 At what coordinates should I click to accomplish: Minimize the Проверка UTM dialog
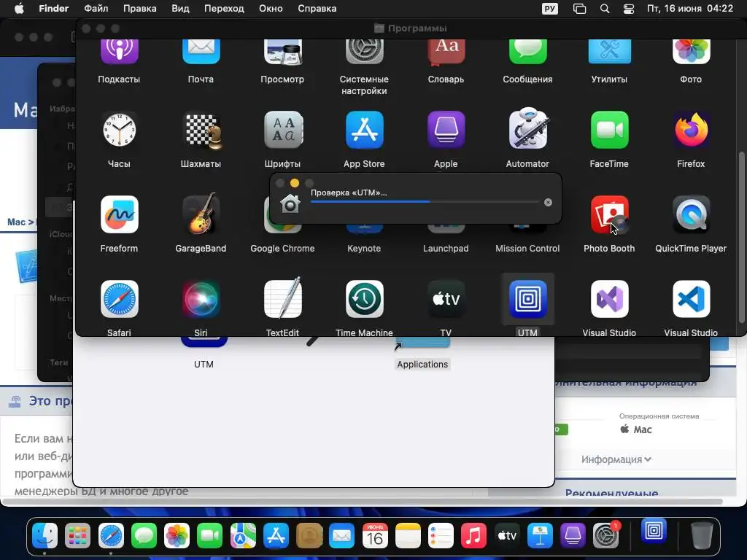[x=295, y=183]
